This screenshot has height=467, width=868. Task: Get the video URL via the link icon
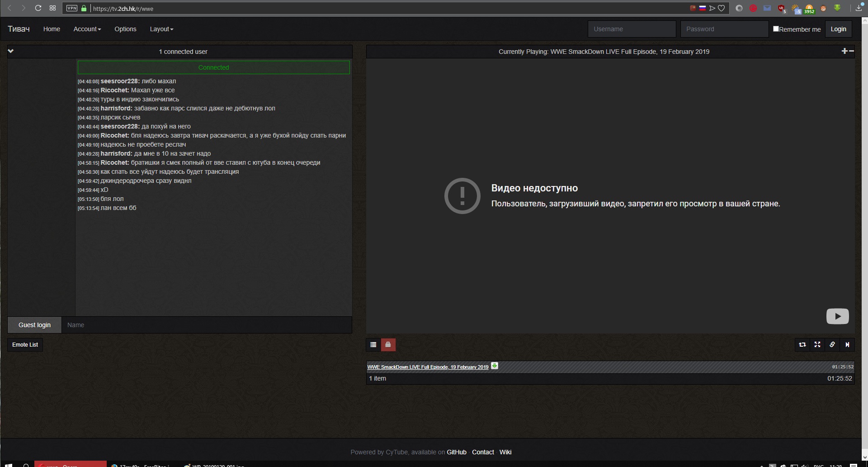(832, 345)
